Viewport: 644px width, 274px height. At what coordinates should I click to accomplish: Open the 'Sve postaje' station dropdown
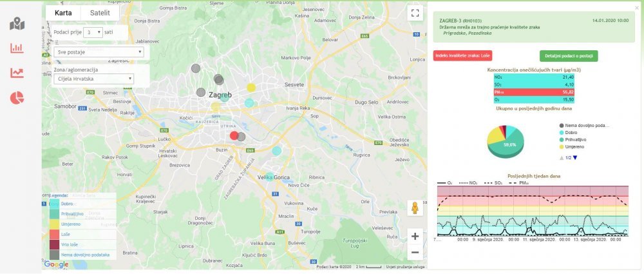99,52
